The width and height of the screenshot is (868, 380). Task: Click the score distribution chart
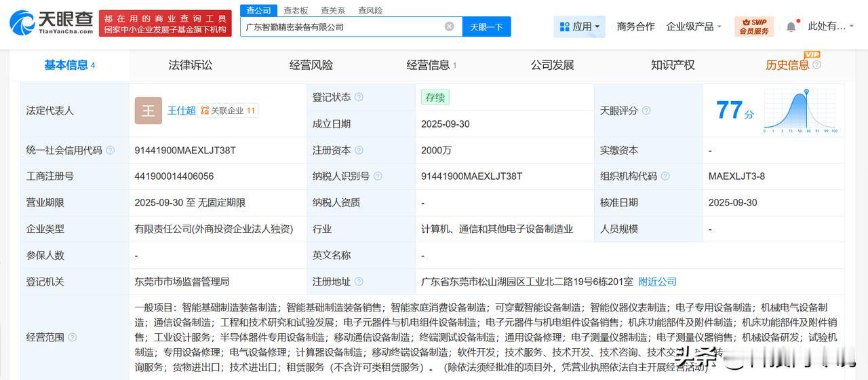click(801, 111)
